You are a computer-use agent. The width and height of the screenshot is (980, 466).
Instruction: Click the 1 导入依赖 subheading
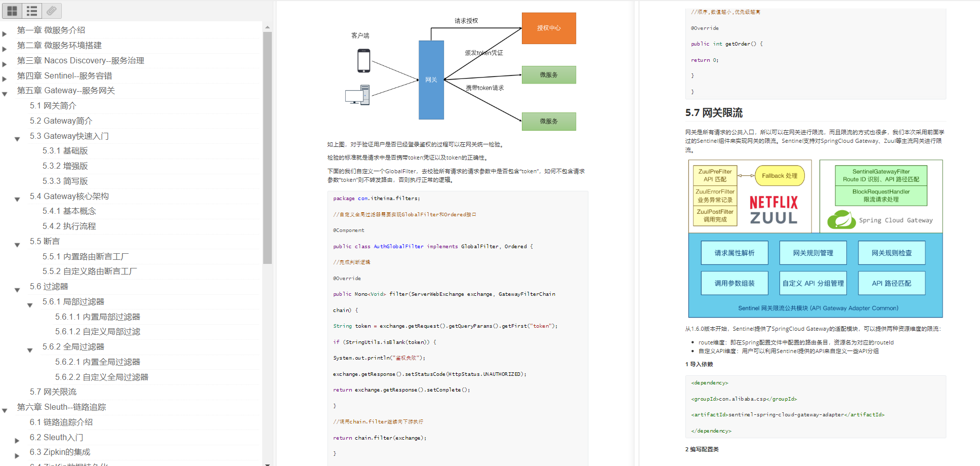[699, 364]
